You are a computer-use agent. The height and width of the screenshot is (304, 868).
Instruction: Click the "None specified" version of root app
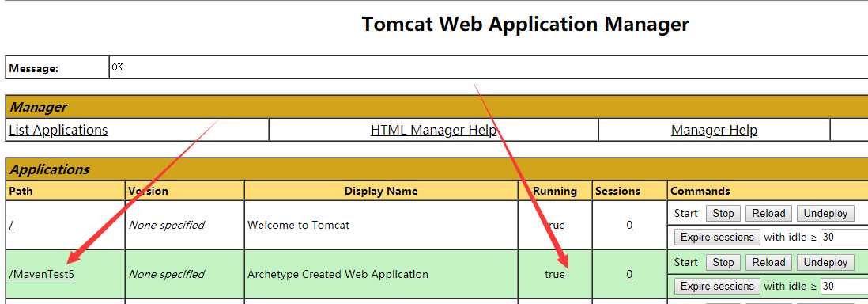tap(167, 225)
